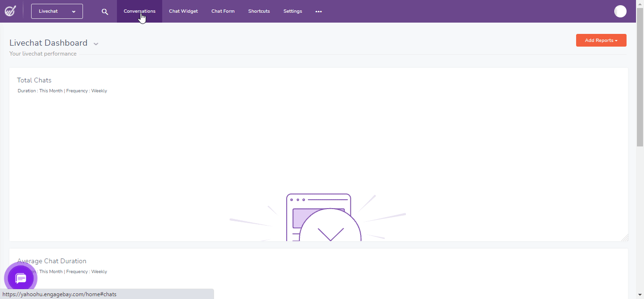Click the Total Chats report title
Viewport: 644px width, 299px height.
click(x=34, y=80)
